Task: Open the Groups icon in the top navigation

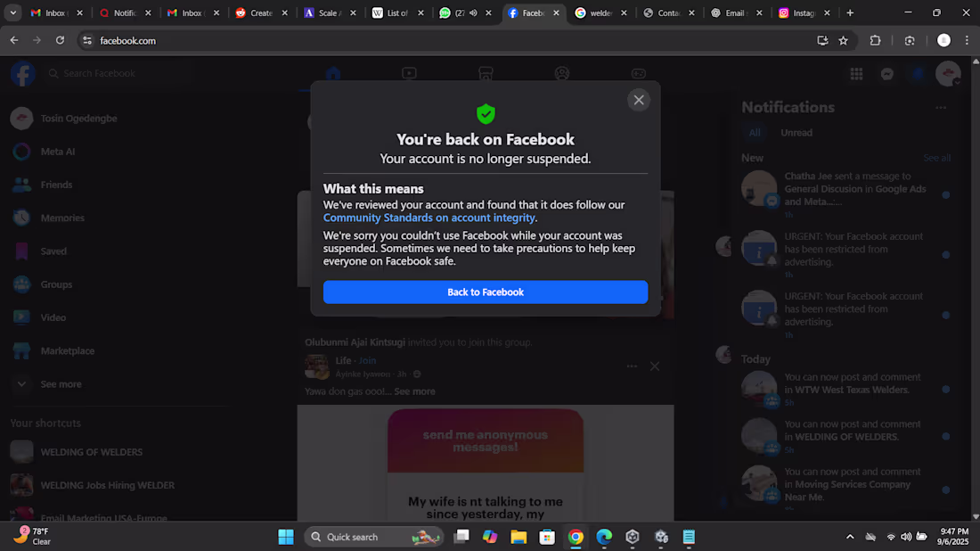Action: (561, 74)
